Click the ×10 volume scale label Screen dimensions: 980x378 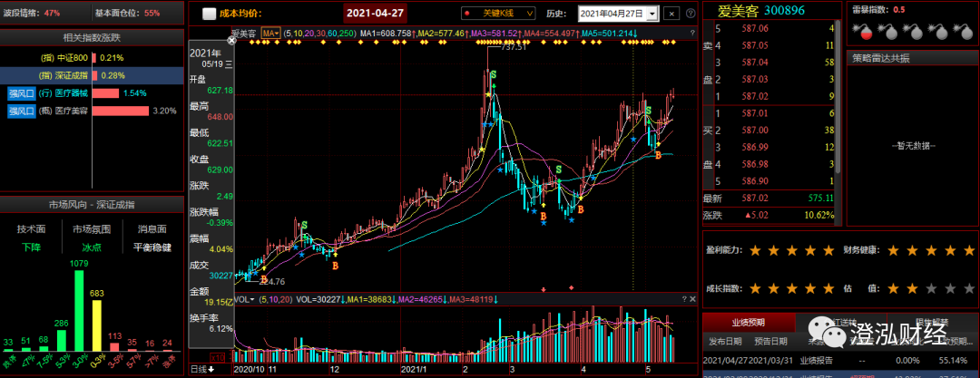click(217, 357)
